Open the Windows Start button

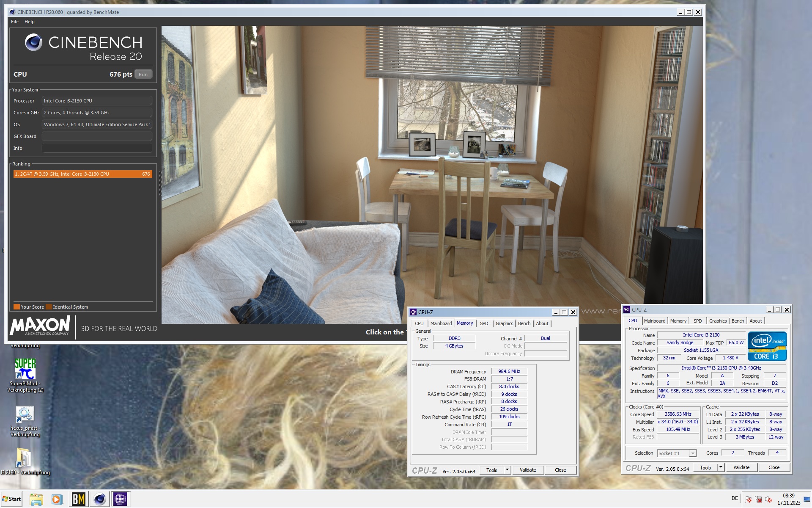tap(11, 499)
